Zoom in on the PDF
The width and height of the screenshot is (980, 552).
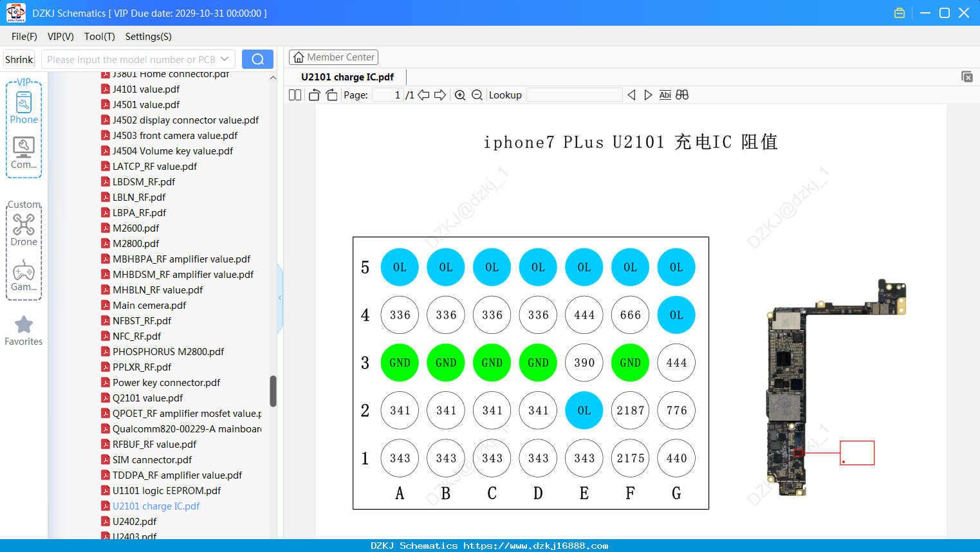coord(460,95)
